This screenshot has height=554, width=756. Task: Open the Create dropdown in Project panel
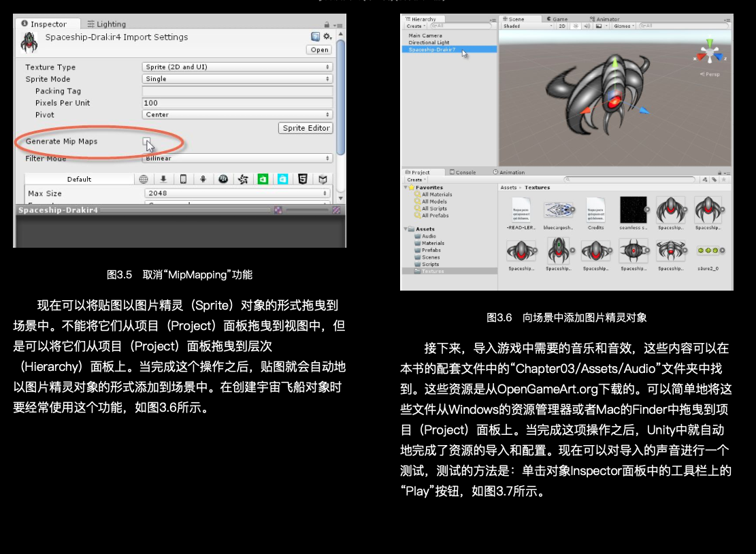(x=416, y=180)
